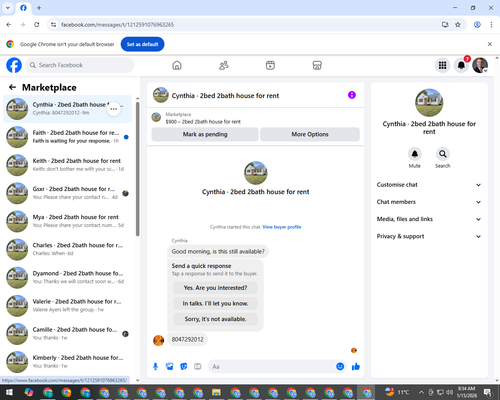
Task: Click the browser address bar URL
Action: [117, 25]
